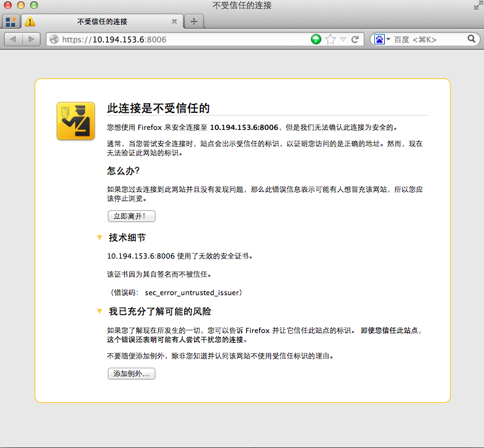Image resolution: width=484 pixels, height=448 pixels.
Task: Click the green up-arrow icon in the address bar
Action: (315, 39)
